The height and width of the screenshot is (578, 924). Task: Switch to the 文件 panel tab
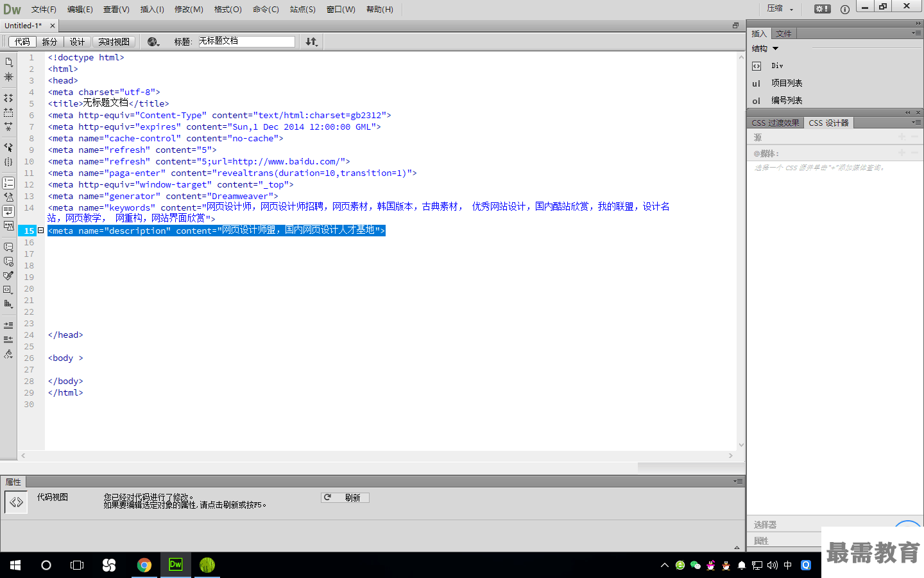pos(783,33)
